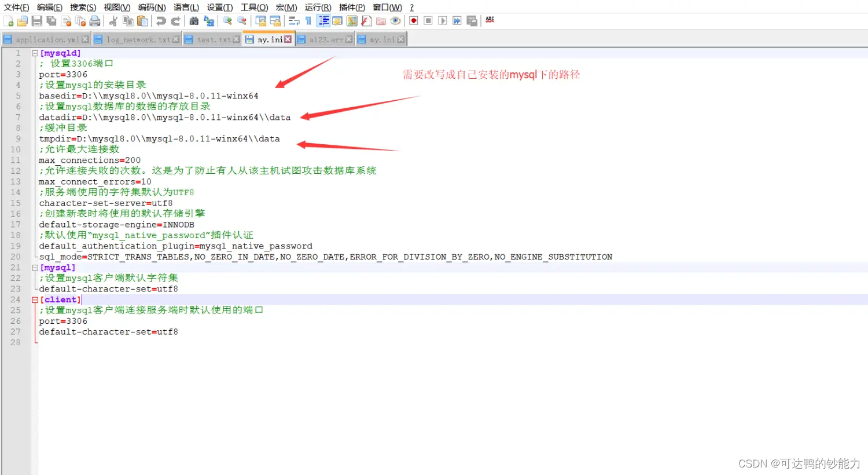Open the Function List panel icon
868x475 pixels.
click(366, 21)
